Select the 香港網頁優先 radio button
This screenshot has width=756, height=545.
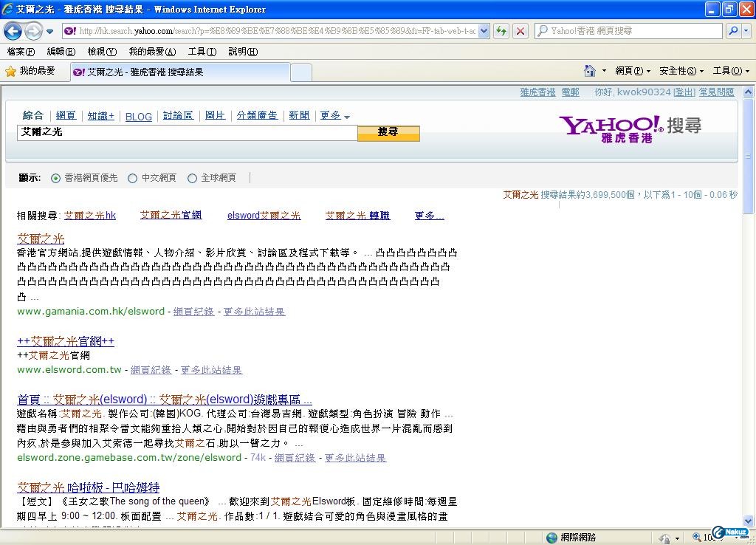[x=56, y=179]
